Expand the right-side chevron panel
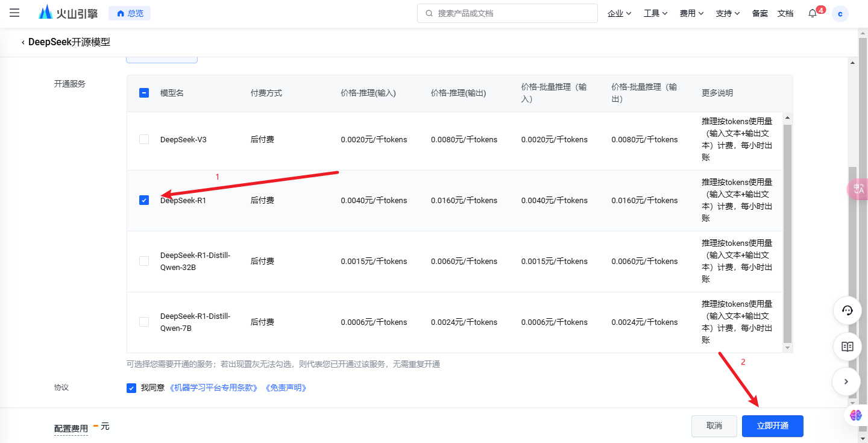 (846, 382)
